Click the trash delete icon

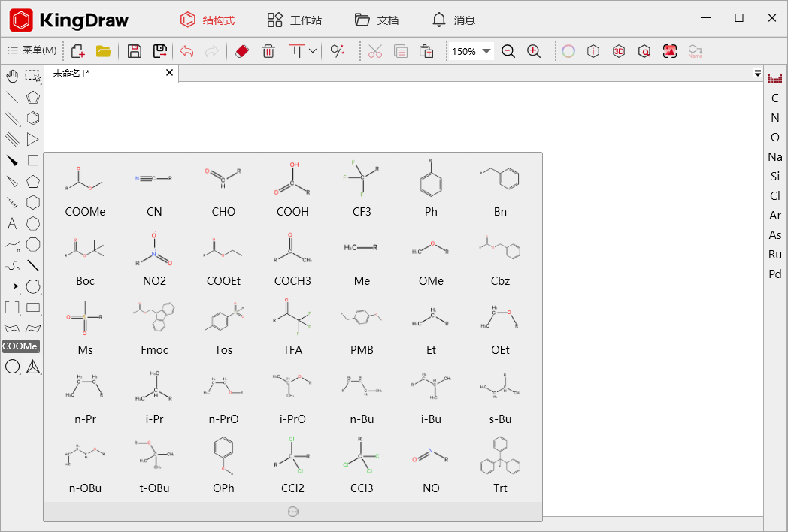(x=268, y=51)
